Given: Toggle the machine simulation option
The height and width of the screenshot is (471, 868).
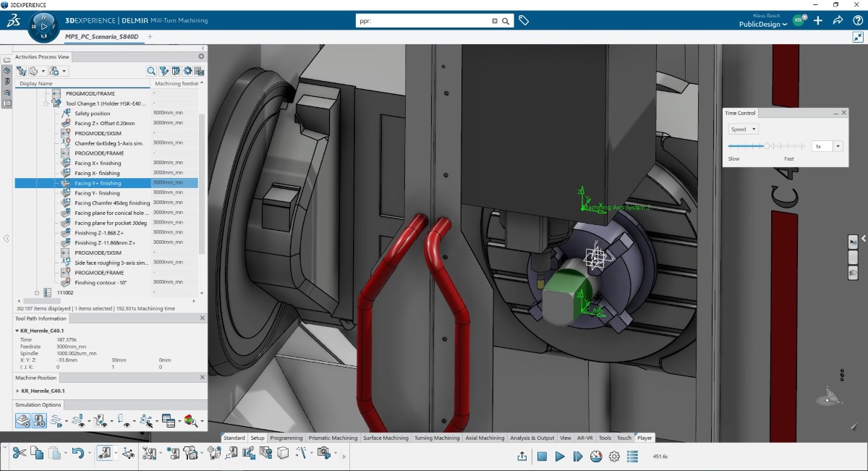Looking at the screenshot, I should [x=39, y=420].
